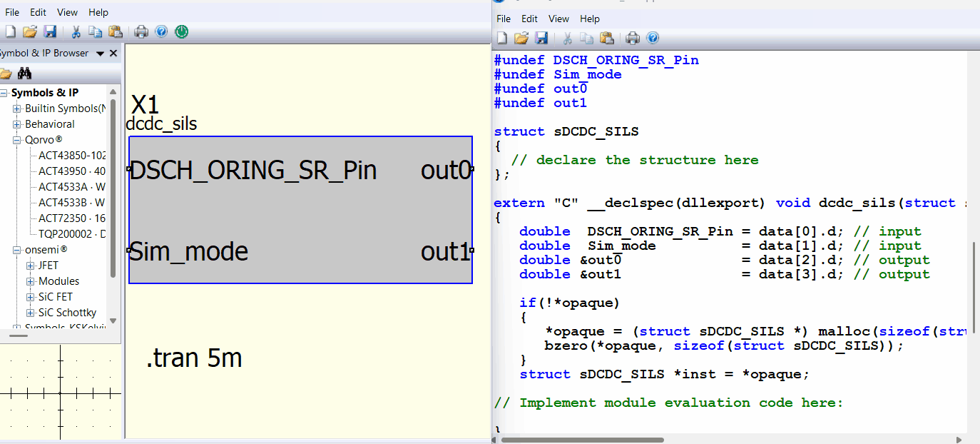This screenshot has height=444, width=980.
Task: Click the New file icon in the code editor toolbar
Action: click(x=502, y=38)
